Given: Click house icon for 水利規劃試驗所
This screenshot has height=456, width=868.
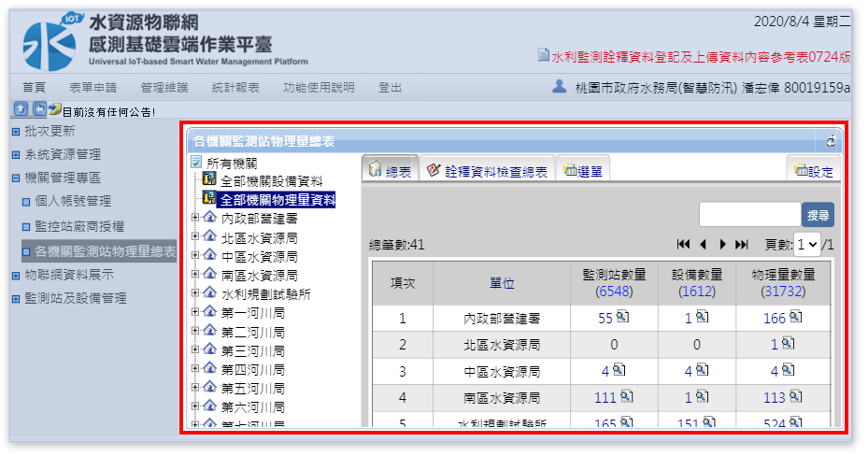Looking at the screenshot, I should [x=209, y=292].
